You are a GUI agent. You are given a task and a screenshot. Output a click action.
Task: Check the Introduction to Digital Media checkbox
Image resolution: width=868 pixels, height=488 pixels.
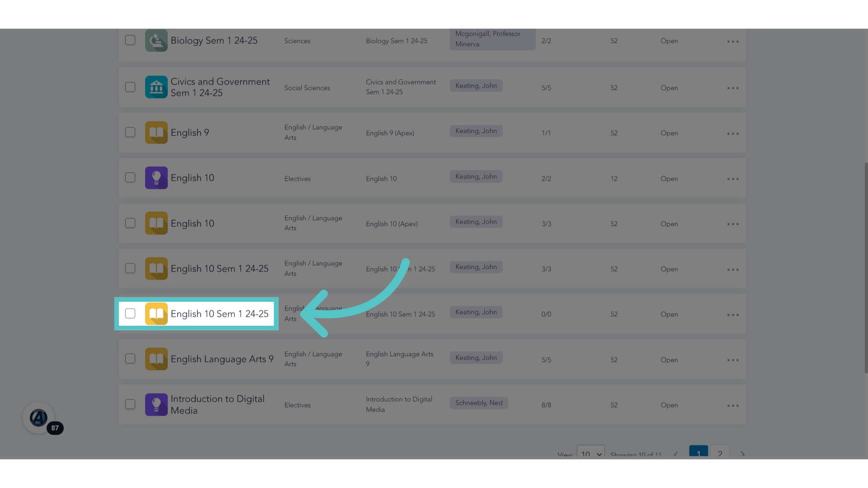pos(130,404)
